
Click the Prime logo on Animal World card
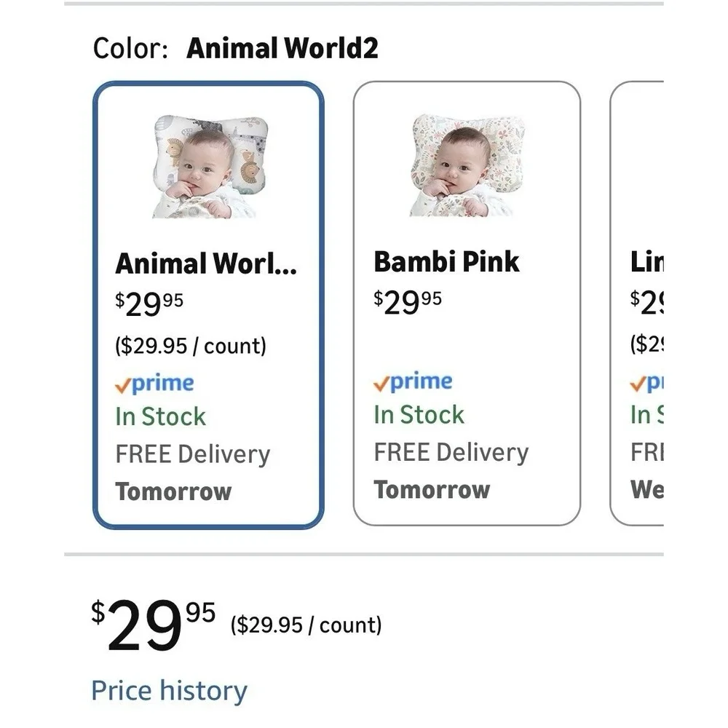pyautogui.click(x=154, y=384)
